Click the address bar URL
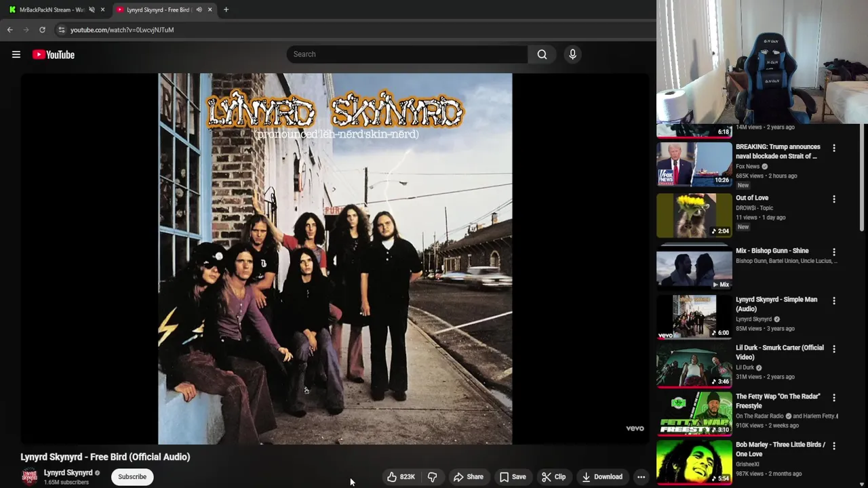The image size is (868, 488). point(122,30)
